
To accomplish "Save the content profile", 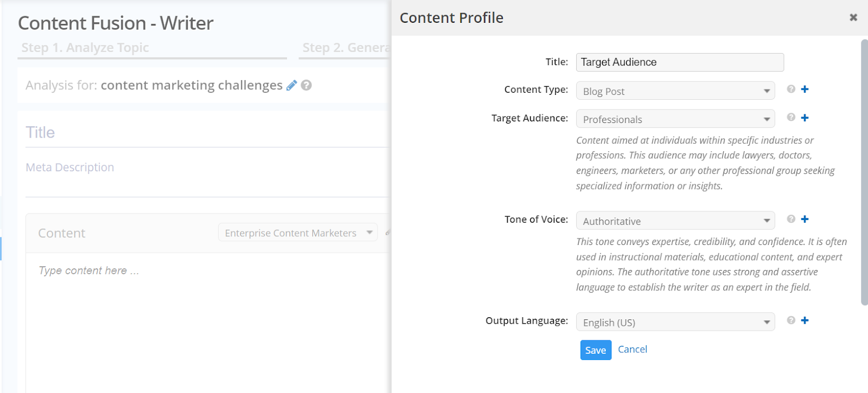I will (x=596, y=350).
